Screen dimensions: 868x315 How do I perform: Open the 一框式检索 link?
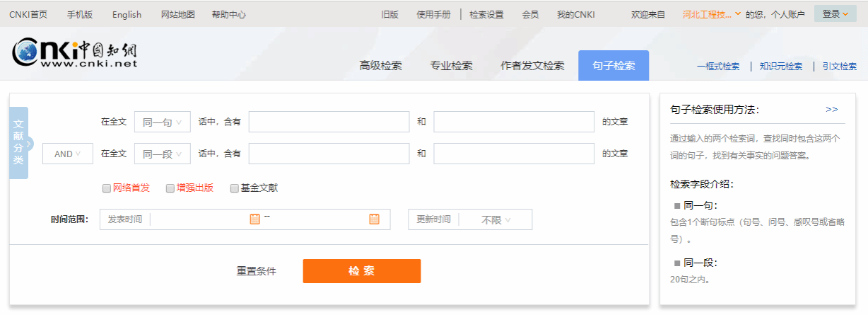718,67
